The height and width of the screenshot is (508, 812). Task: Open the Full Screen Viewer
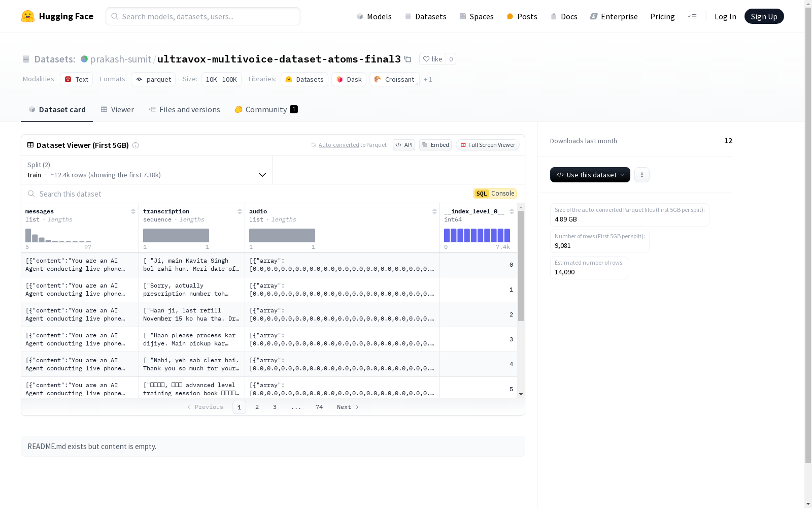(x=488, y=145)
